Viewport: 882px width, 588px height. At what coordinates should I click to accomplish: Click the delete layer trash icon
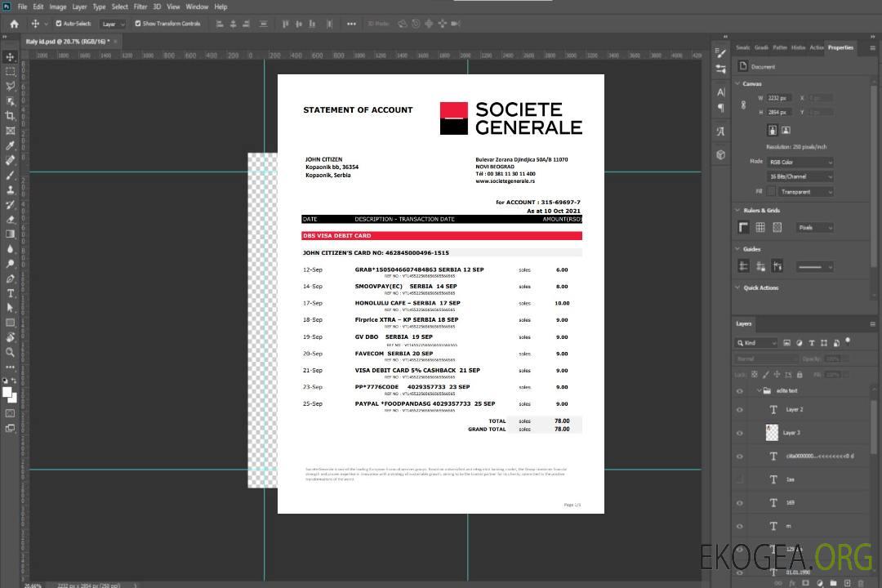pos(861,583)
